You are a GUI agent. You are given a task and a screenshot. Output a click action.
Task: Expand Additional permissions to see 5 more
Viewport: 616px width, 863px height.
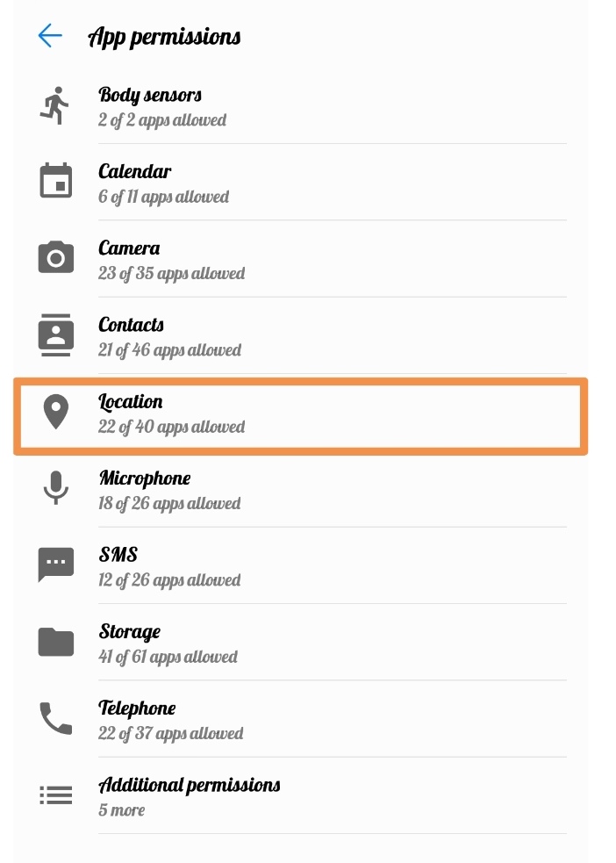(298, 795)
